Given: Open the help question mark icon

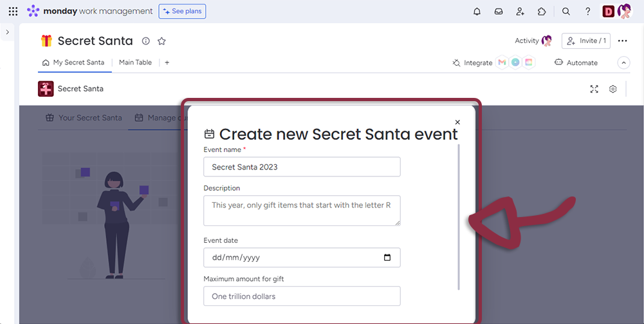Looking at the screenshot, I should point(587,12).
